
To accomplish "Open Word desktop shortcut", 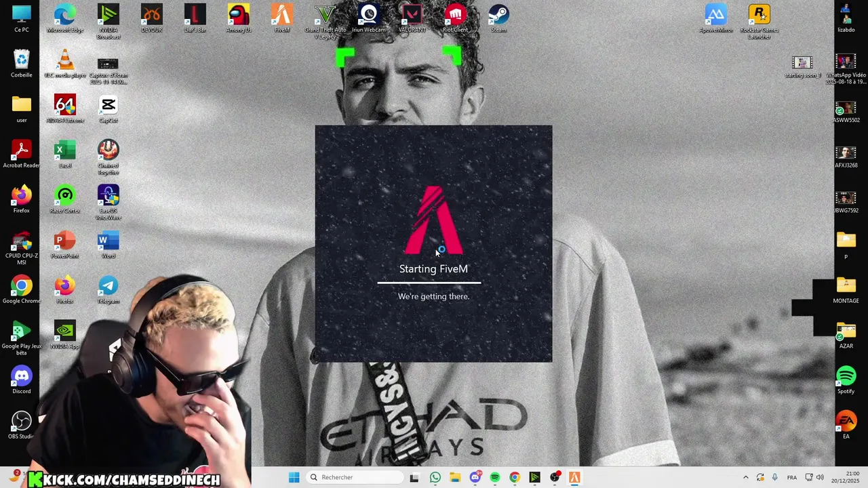I will pyautogui.click(x=108, y=245).
